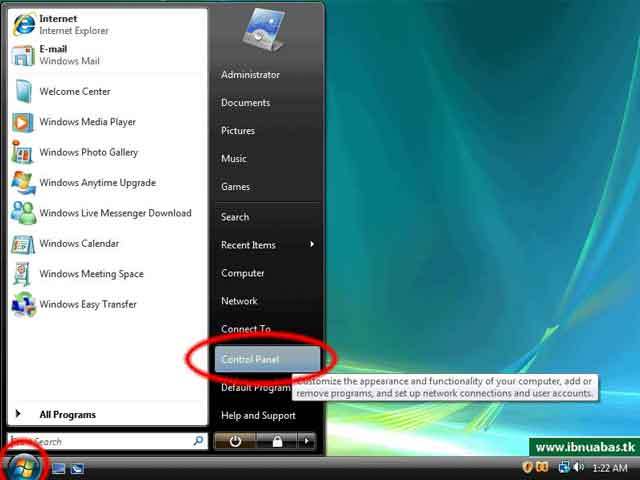
Task: Click the Show Desktop quick launch icon
Action: point(58,469)
